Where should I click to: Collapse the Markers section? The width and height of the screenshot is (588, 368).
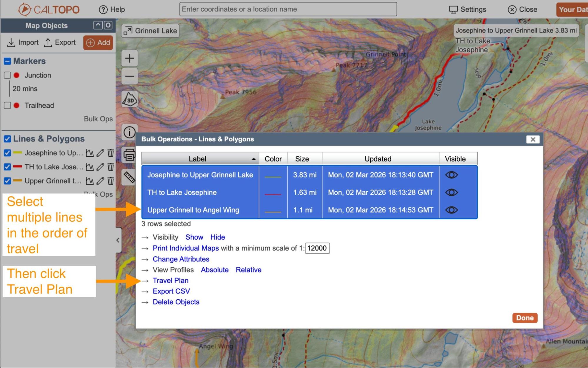point(7,61)
